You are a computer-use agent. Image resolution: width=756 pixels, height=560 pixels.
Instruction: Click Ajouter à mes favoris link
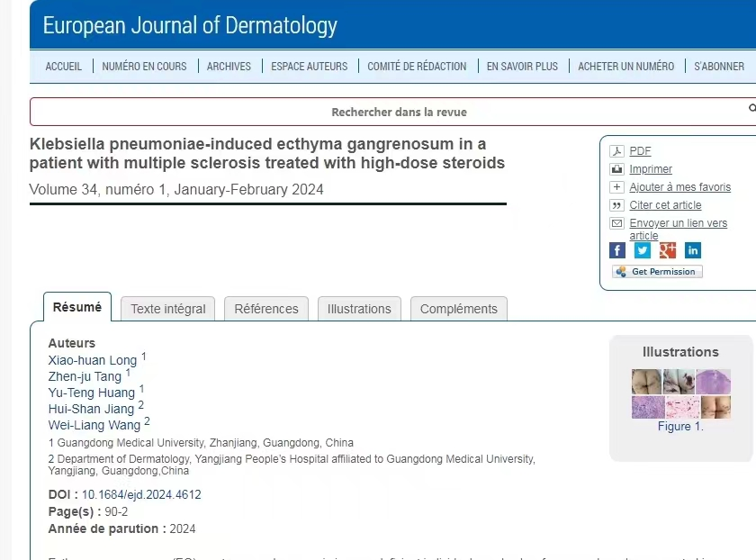tap(679, 187)
